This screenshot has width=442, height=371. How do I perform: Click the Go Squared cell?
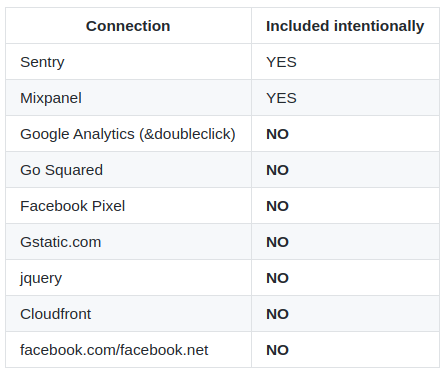tap(128, 170)
